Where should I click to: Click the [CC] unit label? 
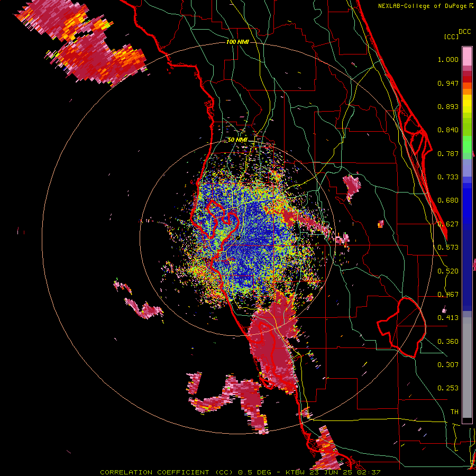[x=451, y=36]
